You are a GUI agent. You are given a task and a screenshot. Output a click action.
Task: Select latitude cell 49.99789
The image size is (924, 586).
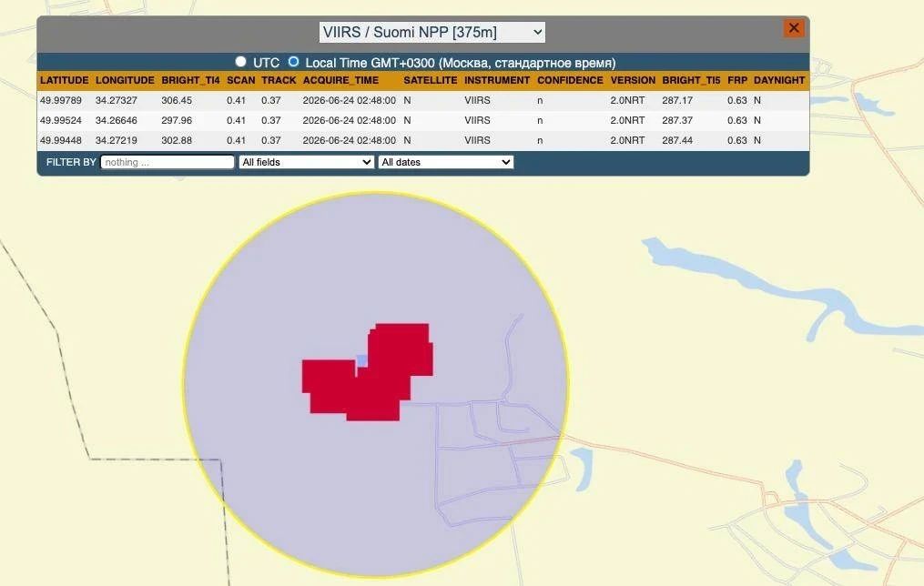61,100
